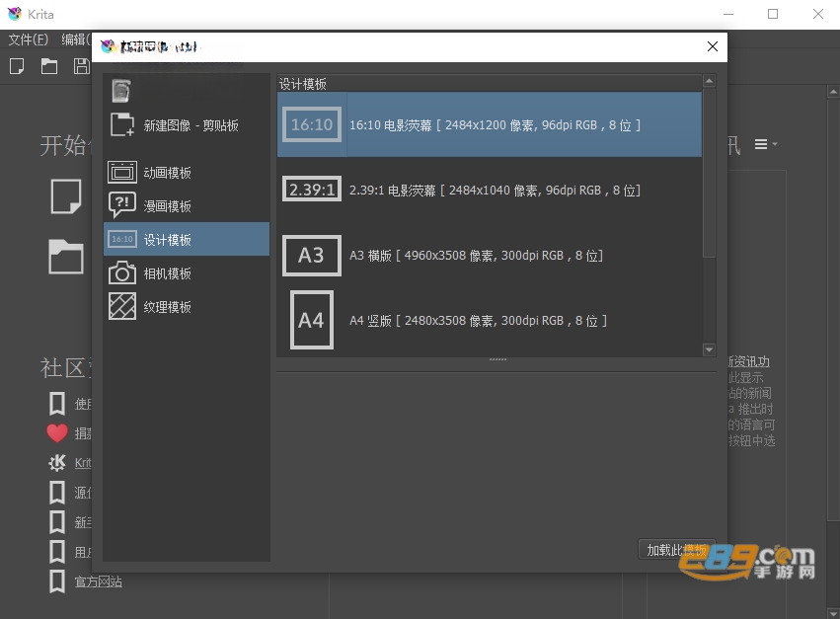Image resolution: width=840 pixels, height=619 pixels.
Task: Click text A4 竖版 [2480x3508 像素]
Action: click(x=479, y=321)
